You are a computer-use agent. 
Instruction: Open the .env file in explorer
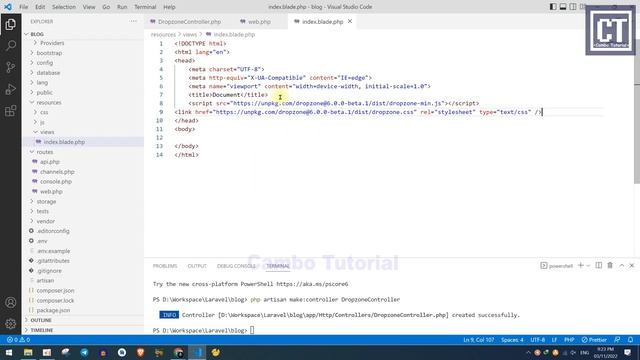click(x=42, y=241)
